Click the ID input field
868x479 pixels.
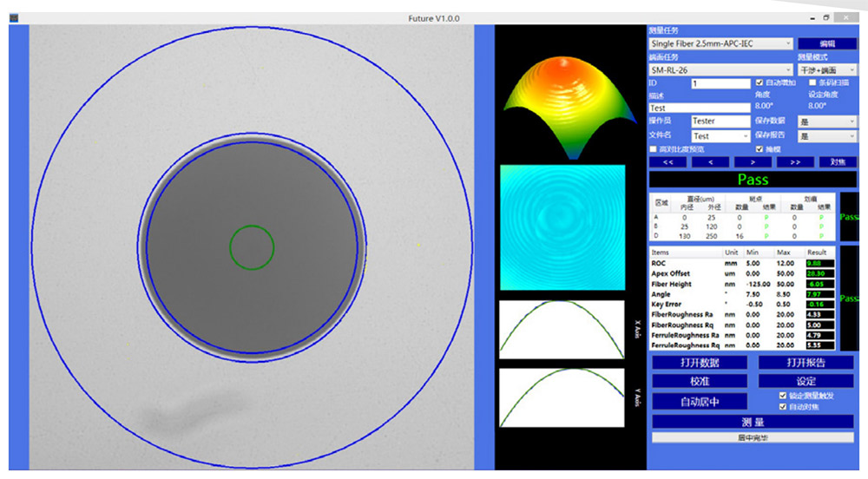(720, 83)
